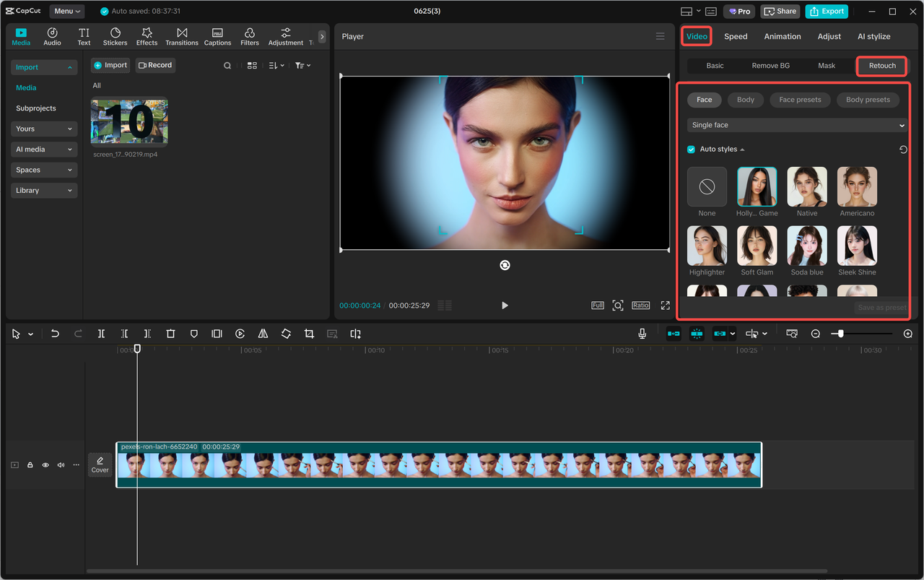Expand the Import section in the sidebar
This screenshot has height=580, width=924.
(x=43, y=66)
